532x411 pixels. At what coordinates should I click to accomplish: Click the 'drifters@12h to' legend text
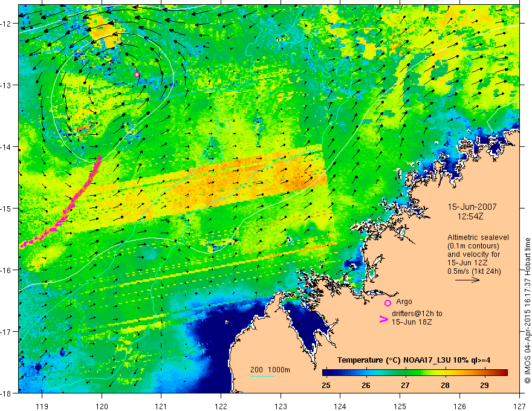(417, 314)
